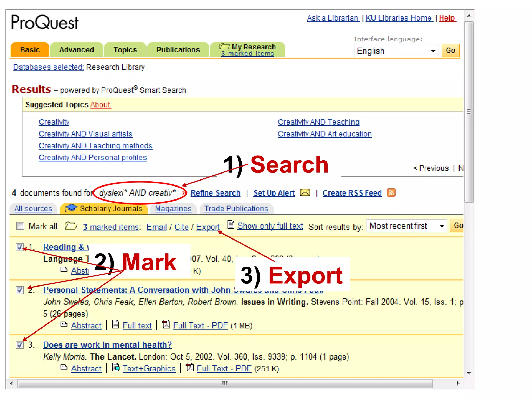
Task: Click the PDF icon for Personal Statements result
Action: tap(166, 324)
